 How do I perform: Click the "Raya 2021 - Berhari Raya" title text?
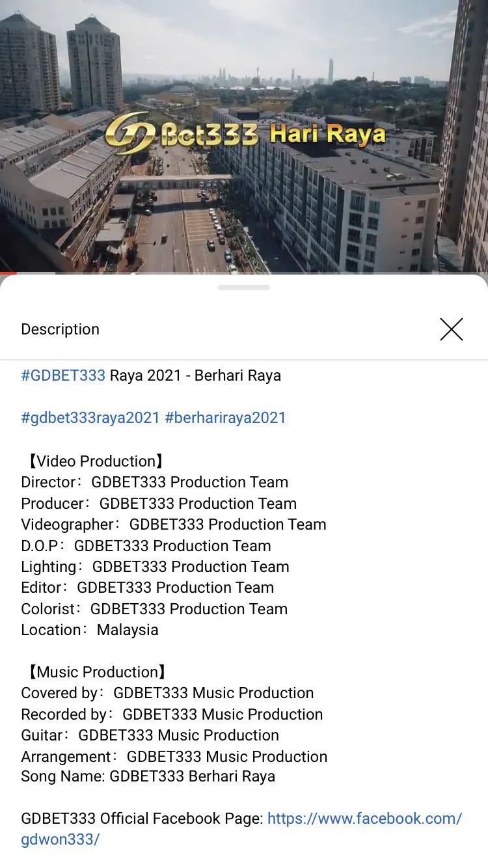tap(195, 375)
